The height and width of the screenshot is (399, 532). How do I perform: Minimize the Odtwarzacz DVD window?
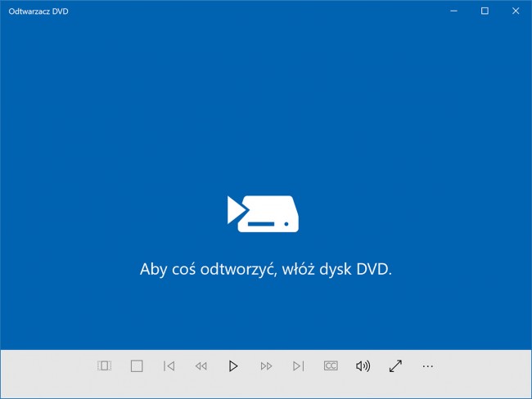click(x=453, y=11)
